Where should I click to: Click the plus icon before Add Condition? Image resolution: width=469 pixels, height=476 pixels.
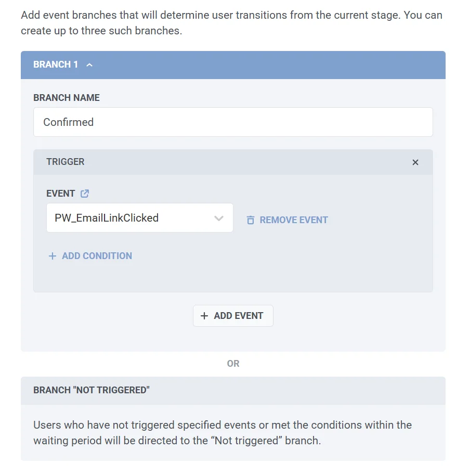(52, 256)
